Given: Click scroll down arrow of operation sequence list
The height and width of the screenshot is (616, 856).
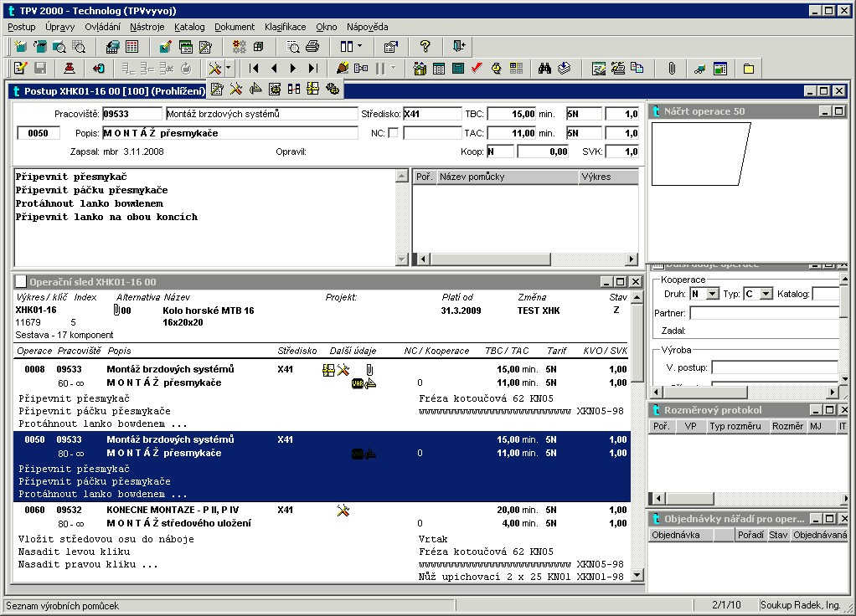Looking at the screenshot, I should [637, 575].
